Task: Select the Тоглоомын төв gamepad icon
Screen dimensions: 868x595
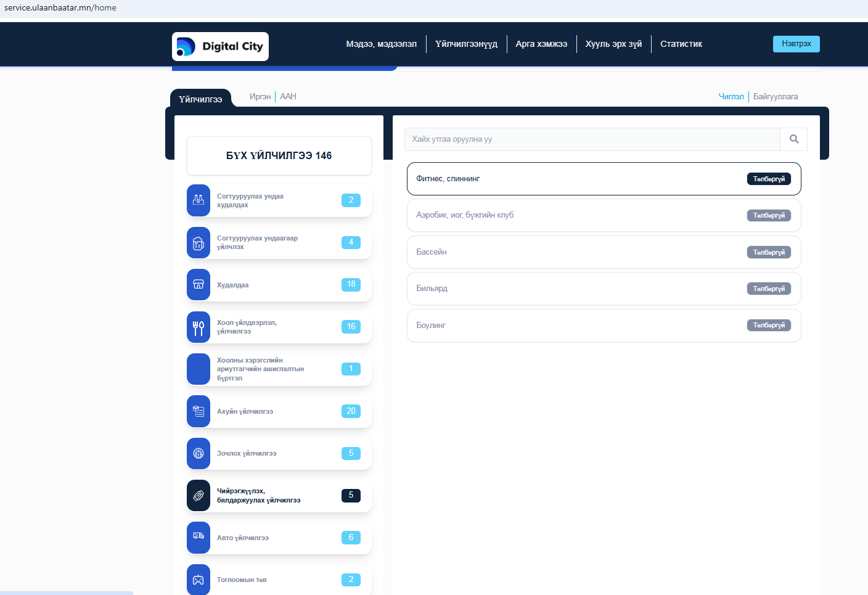Action: pyautogui.click(x=199, y=580)
